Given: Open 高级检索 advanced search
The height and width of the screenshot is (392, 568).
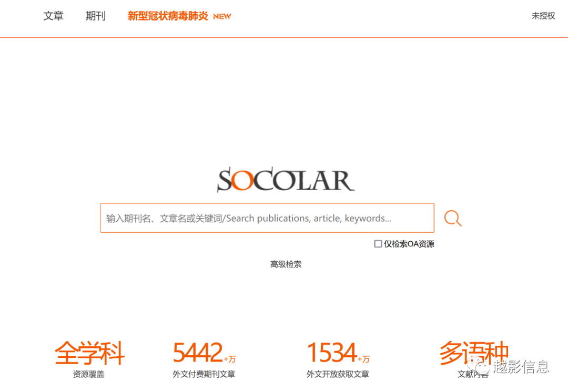Looking at the screenshot, I should (286, 264).
